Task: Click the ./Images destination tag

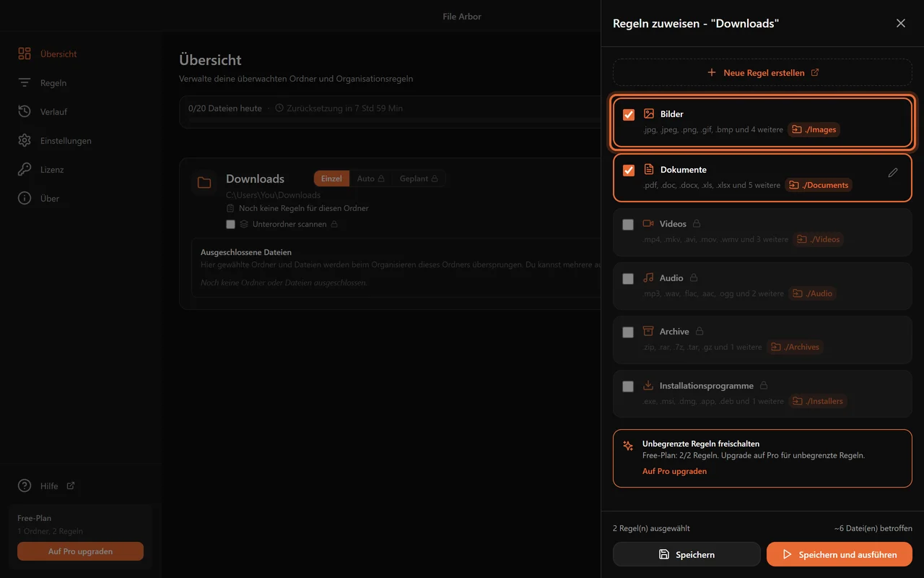Action: pyautogui.click(x=814, y=130)
